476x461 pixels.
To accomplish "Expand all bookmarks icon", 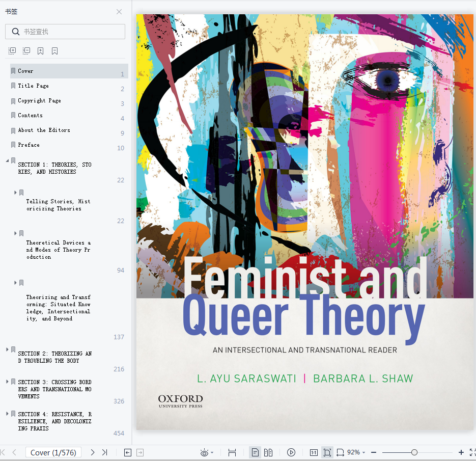I will click(12, 51).
